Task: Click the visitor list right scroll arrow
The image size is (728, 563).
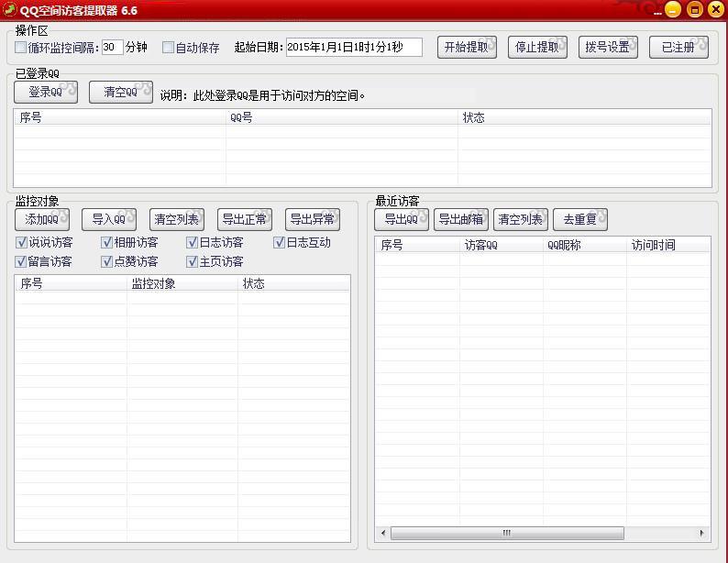Action: click(x=701, y=533)
